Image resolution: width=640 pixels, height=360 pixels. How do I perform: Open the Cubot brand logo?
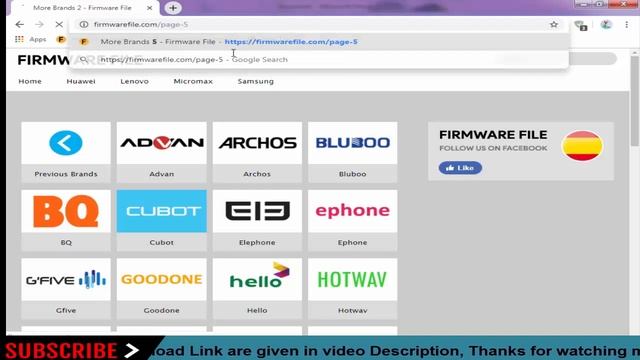(x=162, y=211)
